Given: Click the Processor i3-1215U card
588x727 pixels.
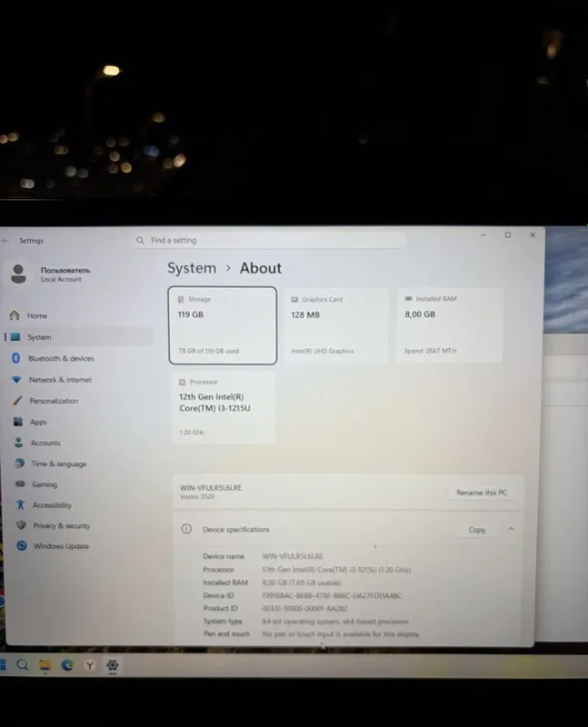Looking at the screenshot, I should (x=224, y=407).
